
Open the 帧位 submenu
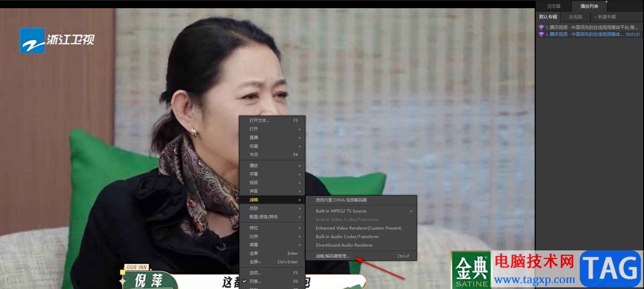click(x=272, y=228)
